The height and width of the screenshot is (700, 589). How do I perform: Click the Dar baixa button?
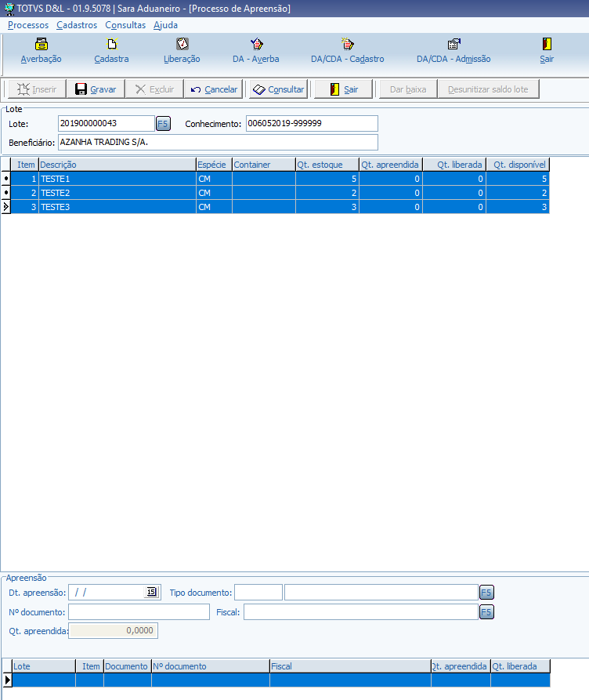click(408, 89)
